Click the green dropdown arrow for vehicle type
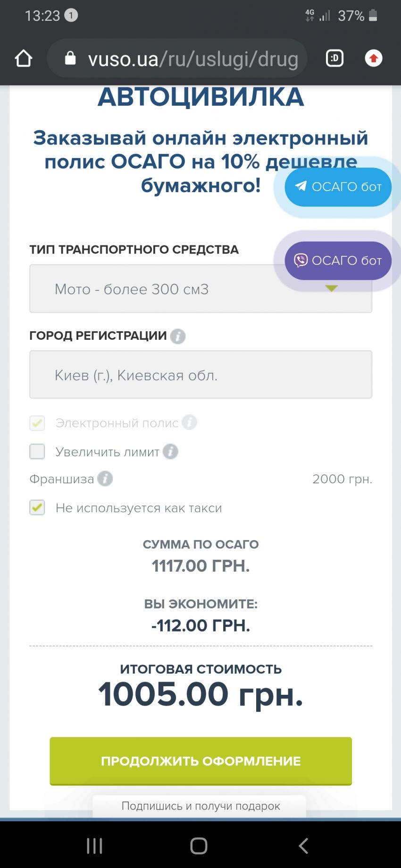Viewport: 401px width, 868px height. pos(332,288)
